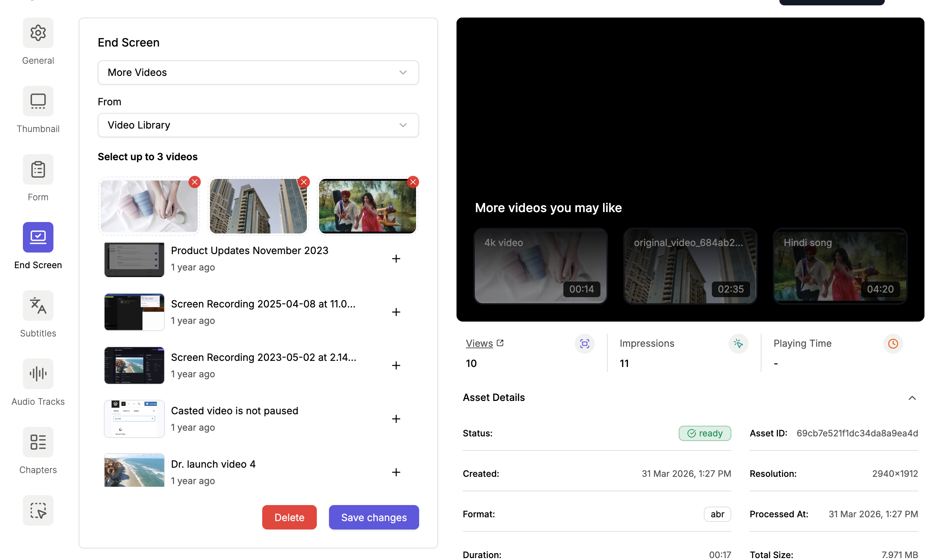Open the Views link
The image size is (926, 560).
479,343
